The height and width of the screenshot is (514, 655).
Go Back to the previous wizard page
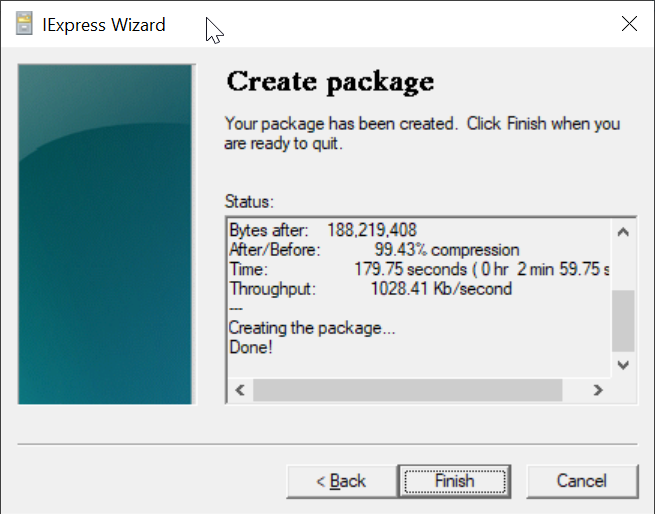340,481
